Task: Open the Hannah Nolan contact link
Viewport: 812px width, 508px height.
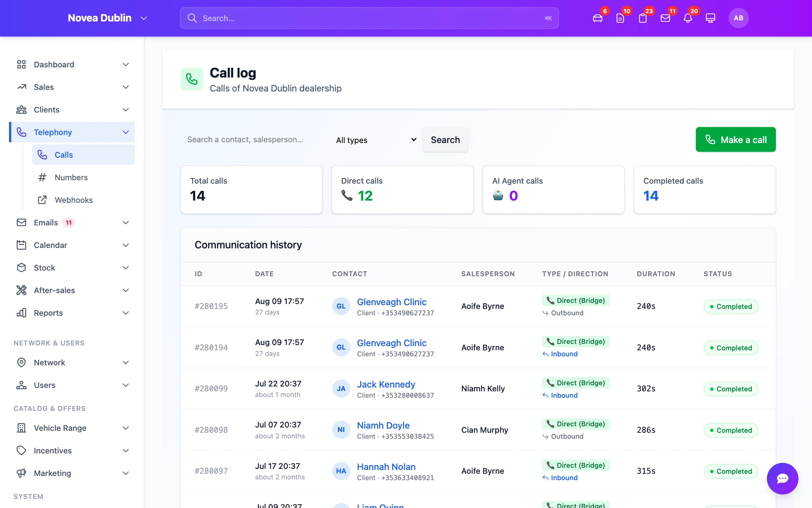Action: [x=386, y=467]
